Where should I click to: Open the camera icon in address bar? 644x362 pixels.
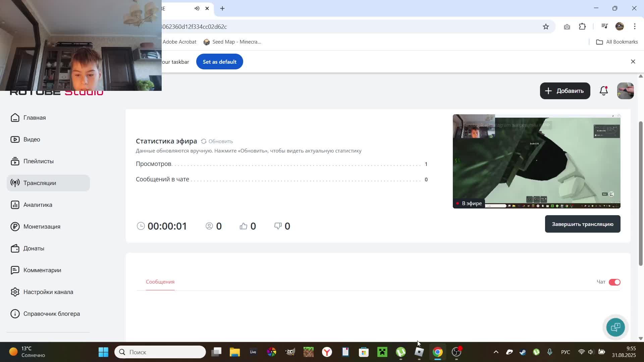[x=567, y=27]
